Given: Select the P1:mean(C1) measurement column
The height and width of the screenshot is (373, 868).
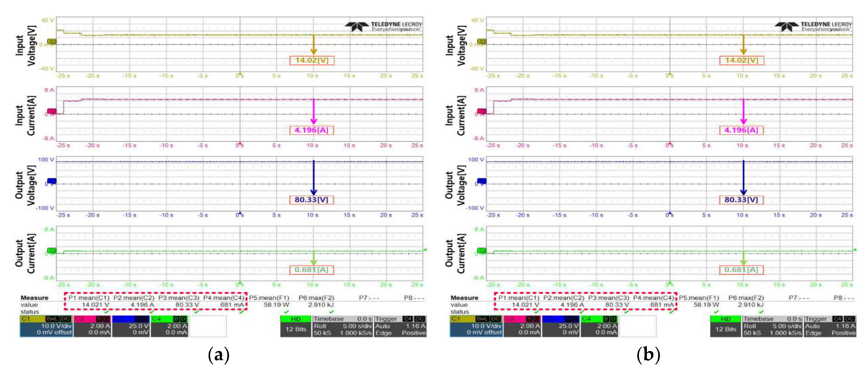Looking at the screenshot, I should 88,298.
